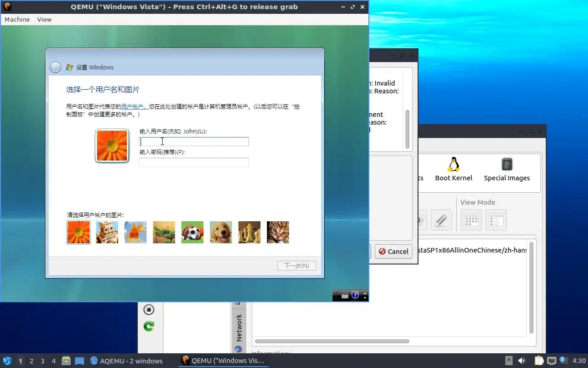
Task: Click the volume speaker tray icon
Action: point(522,361)
